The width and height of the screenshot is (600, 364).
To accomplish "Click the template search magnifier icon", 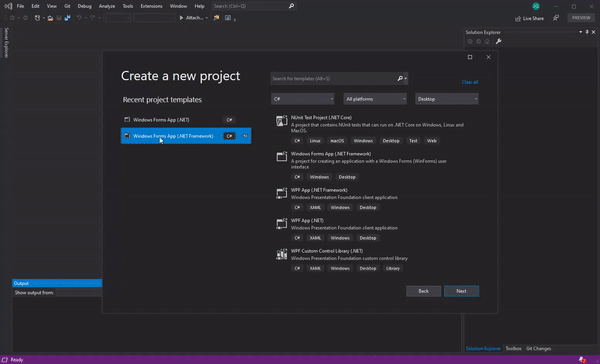I will 400,78.
